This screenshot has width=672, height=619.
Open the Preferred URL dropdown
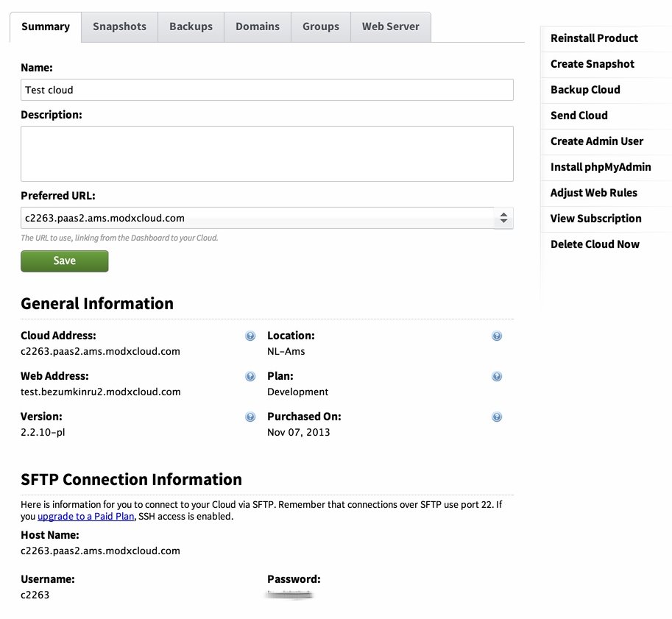click(x=266, y=218)
